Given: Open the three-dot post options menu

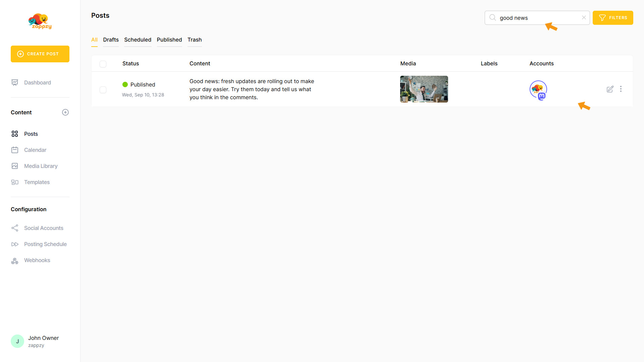Looking at the screenshot, I should point(621,89).
